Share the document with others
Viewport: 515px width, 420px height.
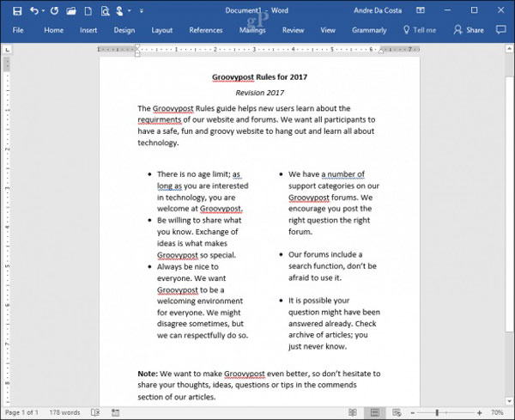pos(469,30)
